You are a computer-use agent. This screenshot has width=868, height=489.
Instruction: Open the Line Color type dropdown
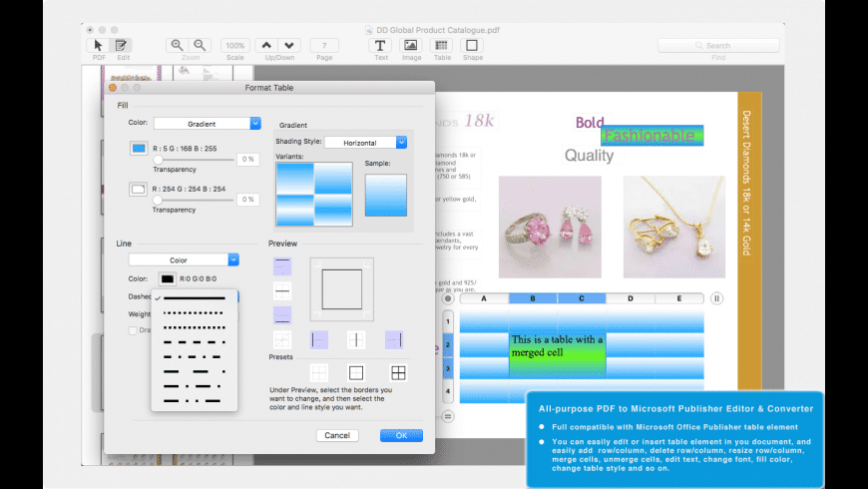click(184, 259)
